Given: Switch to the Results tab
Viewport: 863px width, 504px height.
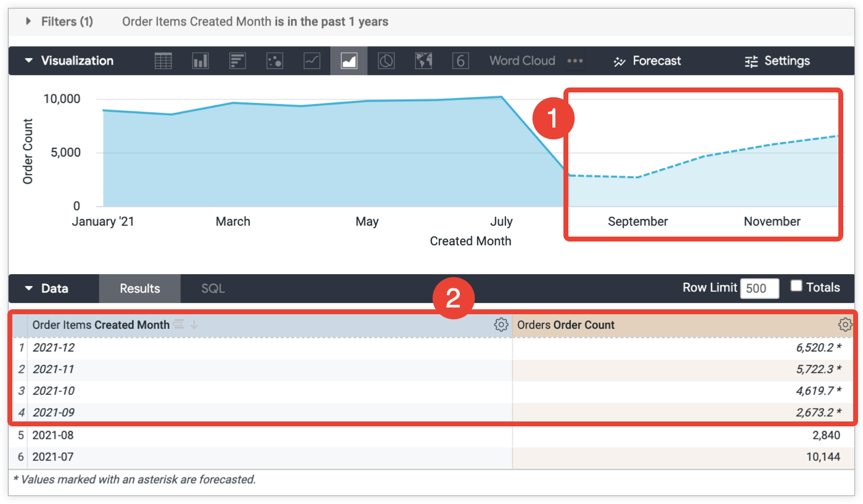Looking at the screenshot, I should (140, 288).
